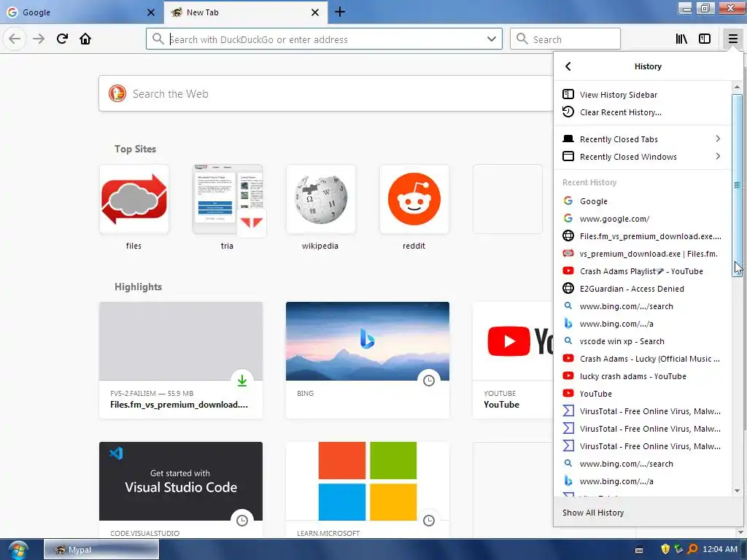Click the History panel scrollbar thumb
Viewport: 747px width, 560px height.
737,185
